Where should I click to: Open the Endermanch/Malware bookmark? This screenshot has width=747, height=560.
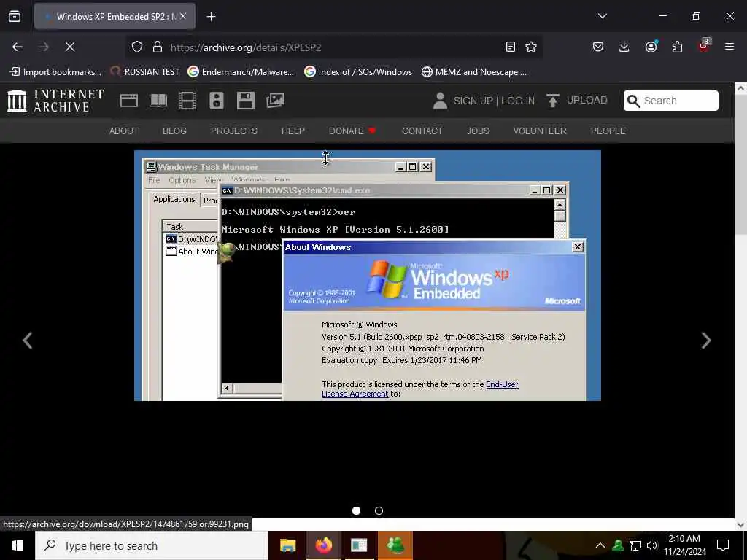pos(241,72)
